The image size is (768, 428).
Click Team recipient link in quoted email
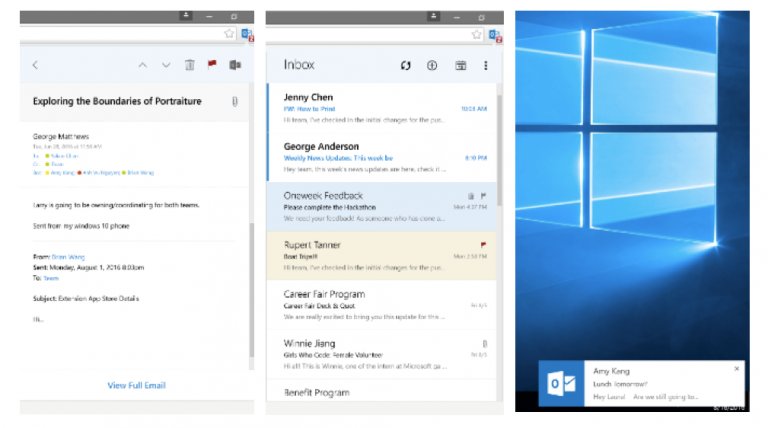coord(51,278)
